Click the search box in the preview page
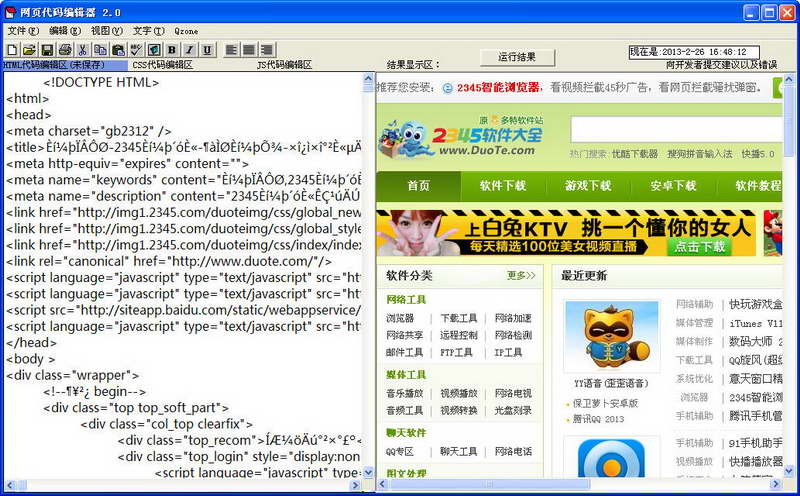The image size is (800, 496). pyautogui.click(x=677, y=130)
